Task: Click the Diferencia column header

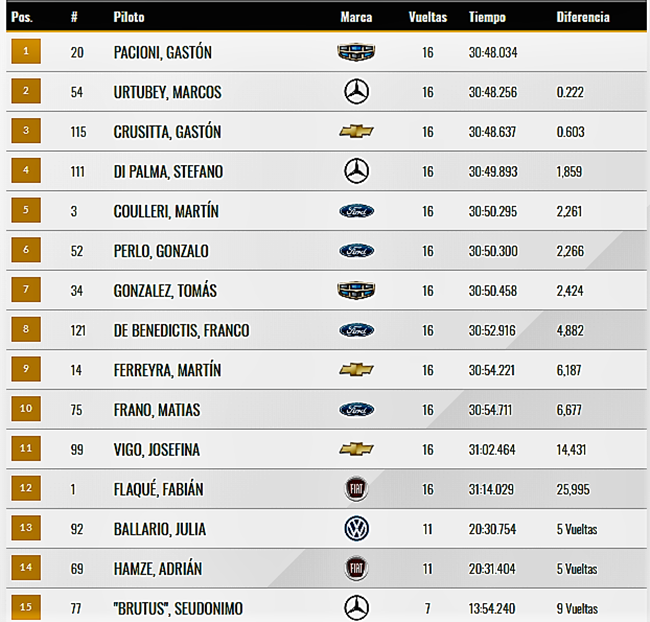Action: tap(583, 17)
